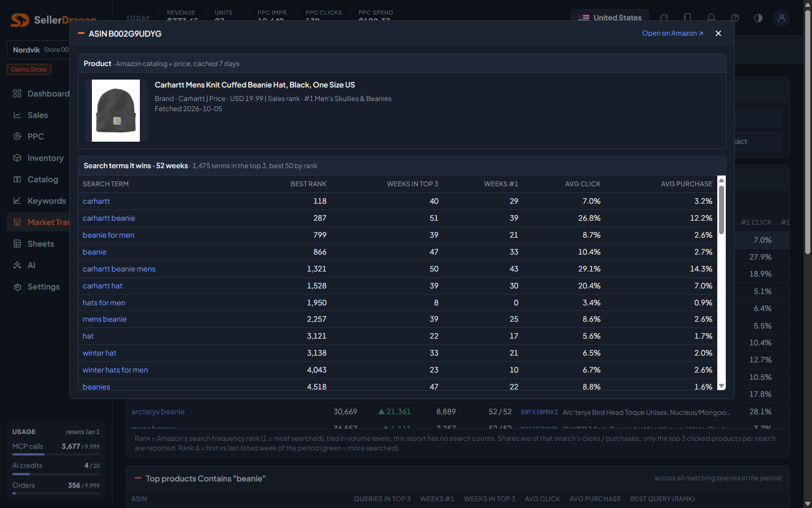
Task: Open the 'carhartt beanie mens' search term
Action: (119, 269)
